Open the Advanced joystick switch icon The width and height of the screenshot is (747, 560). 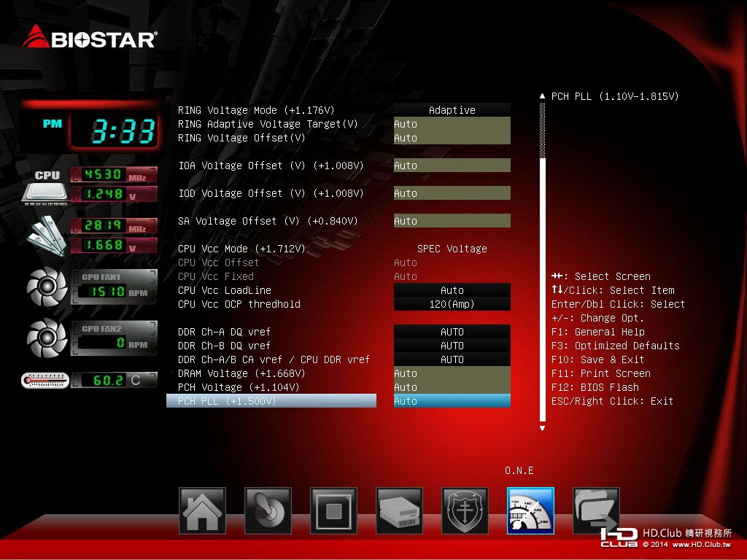point(268,510)
